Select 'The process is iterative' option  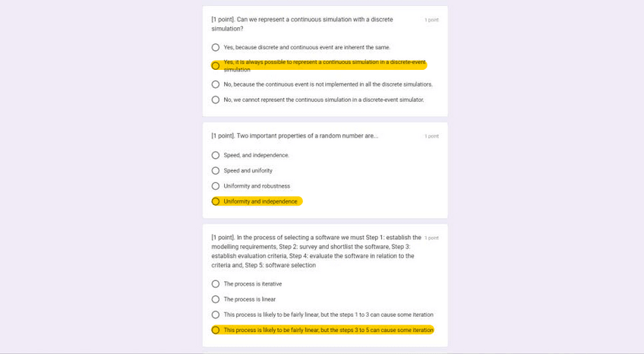tap(216, 284)
